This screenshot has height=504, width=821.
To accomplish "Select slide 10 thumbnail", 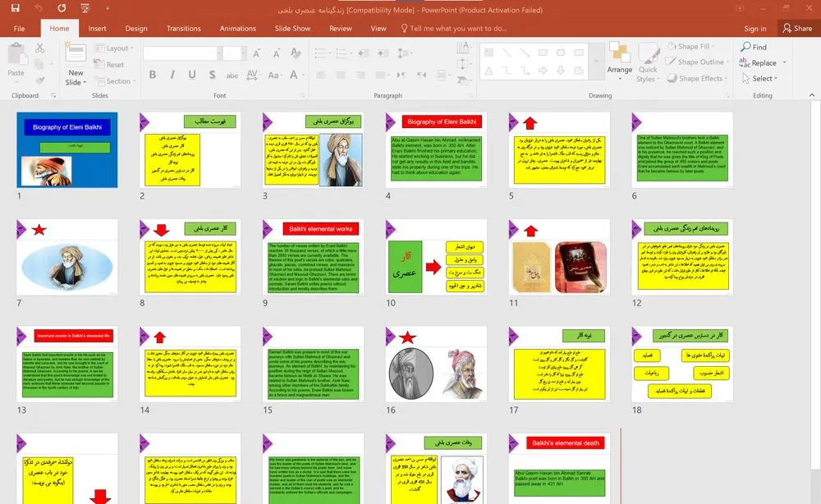I will (x=436, y=259).
